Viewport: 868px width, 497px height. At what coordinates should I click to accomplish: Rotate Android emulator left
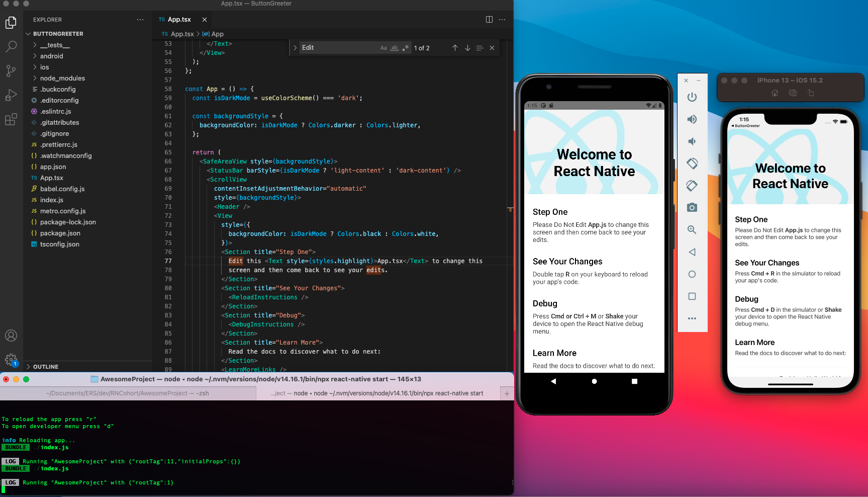coord(692,163)
